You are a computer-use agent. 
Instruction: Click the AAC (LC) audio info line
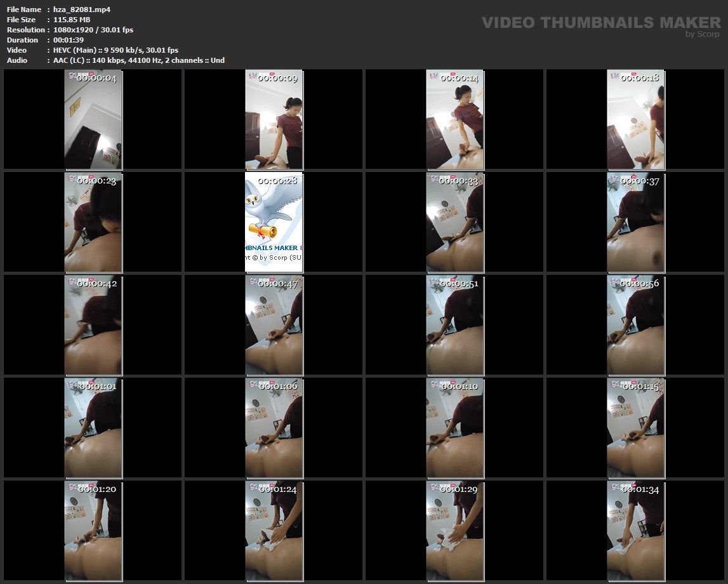tap(139, 60)
